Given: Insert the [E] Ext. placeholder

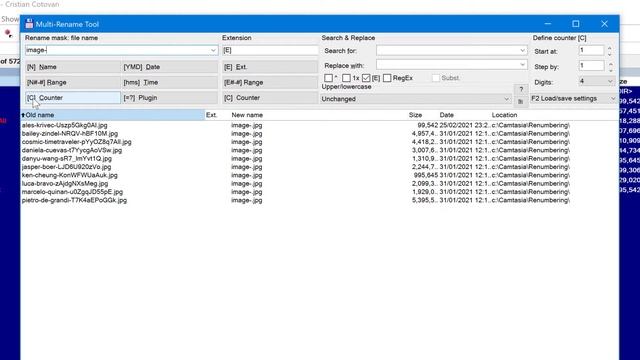Looking at the screenshot, I should tap(270, 67).
